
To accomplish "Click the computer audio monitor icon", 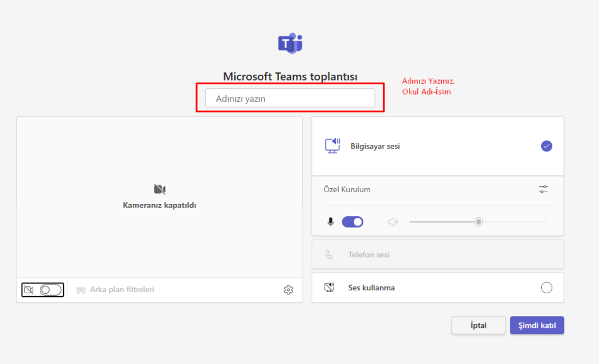I will point(332,145).
